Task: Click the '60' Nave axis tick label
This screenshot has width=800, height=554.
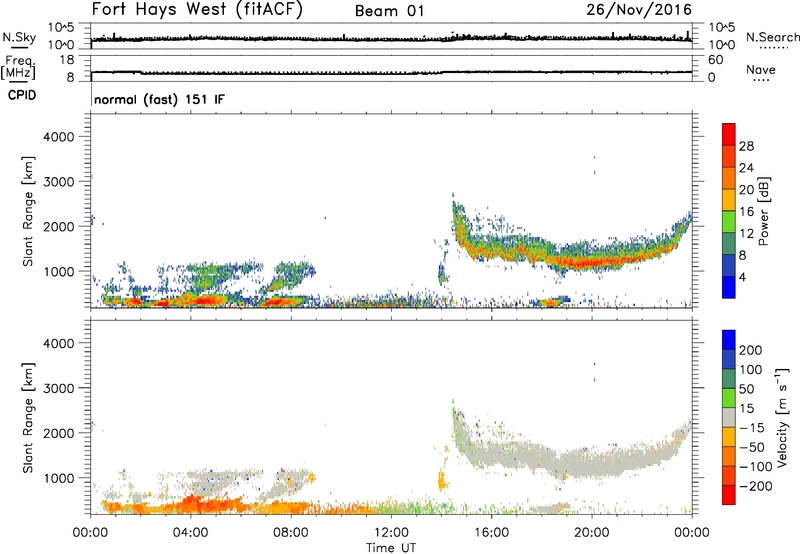Action: pyautogui.click(x=716, y=60)
